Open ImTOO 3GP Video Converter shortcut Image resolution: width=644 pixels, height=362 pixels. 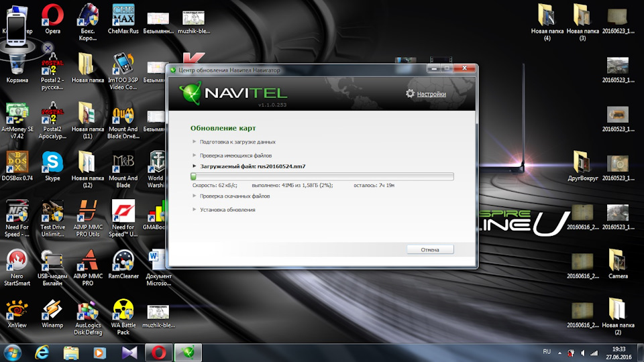[123, 72]
